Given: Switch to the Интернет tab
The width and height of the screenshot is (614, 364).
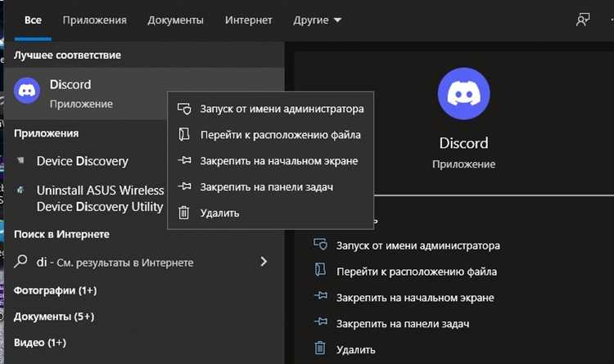Looking at the screenshot, I should [248, 20].
